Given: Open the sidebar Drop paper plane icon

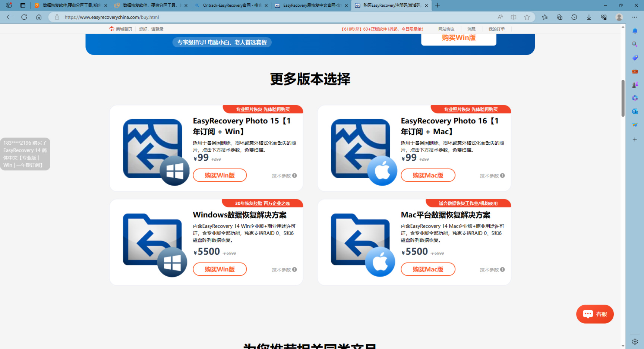Looking at the screenshot, I should click(x=635, y=125).
